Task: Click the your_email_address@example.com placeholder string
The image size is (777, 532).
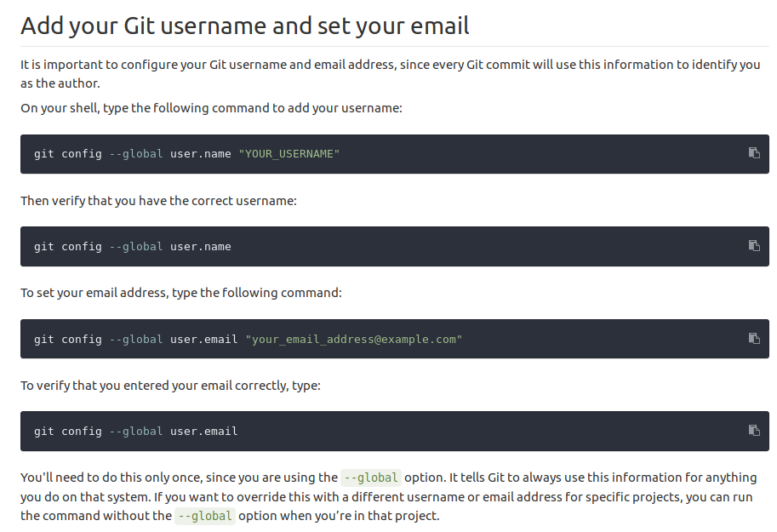Action: tap(353, 340)
